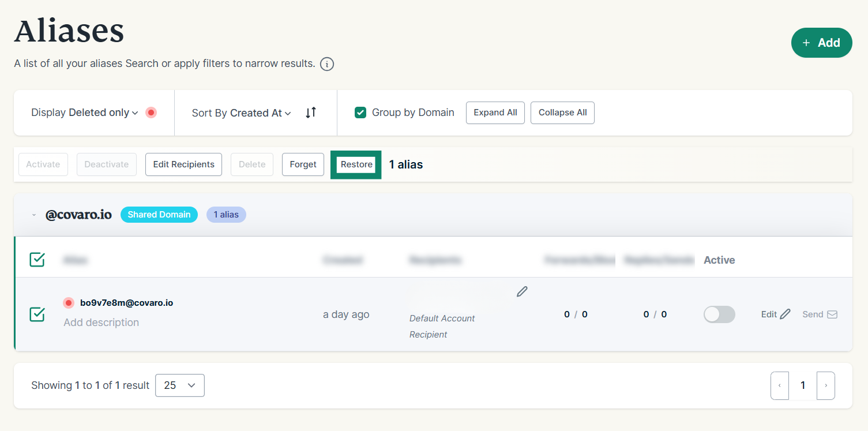Click the Shared Domain badge
This screenshot has width=868, height=431.
[159, 215]
